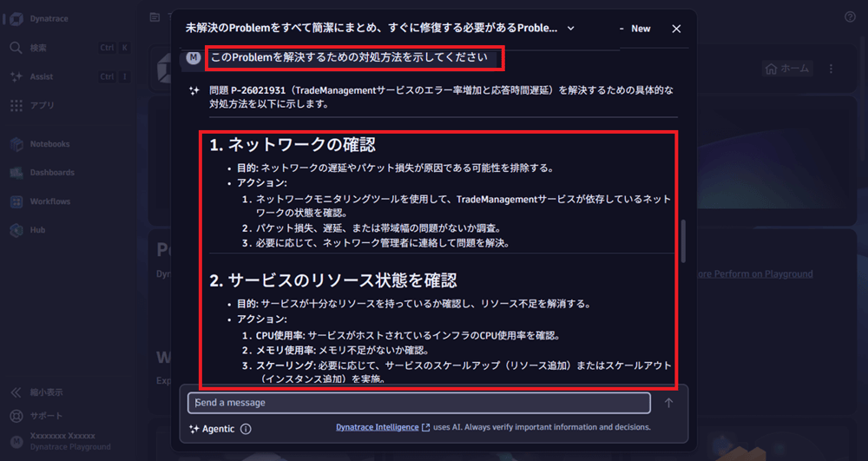Screen dimensions: 868x461
Task: Click the help question mark icon at top right
Action: pos(851,17)
